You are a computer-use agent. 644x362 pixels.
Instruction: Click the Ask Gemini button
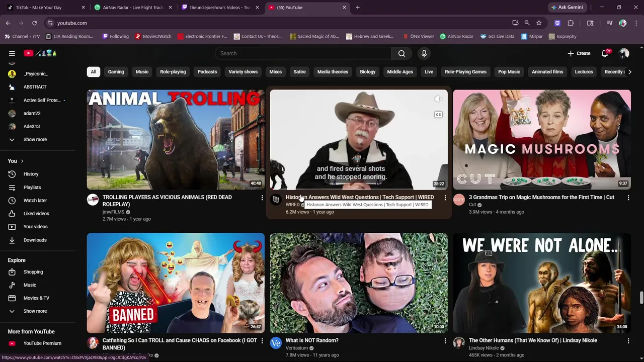[x=568, y=8]
